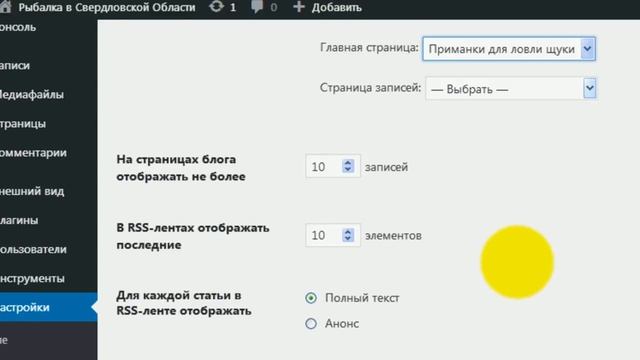Click the word элементов
The width and height of the screenshot is (640, 360).
coord(393,236)
